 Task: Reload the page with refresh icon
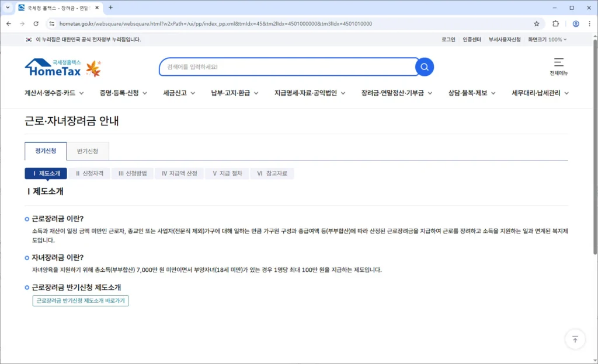[x=36, y=24]
